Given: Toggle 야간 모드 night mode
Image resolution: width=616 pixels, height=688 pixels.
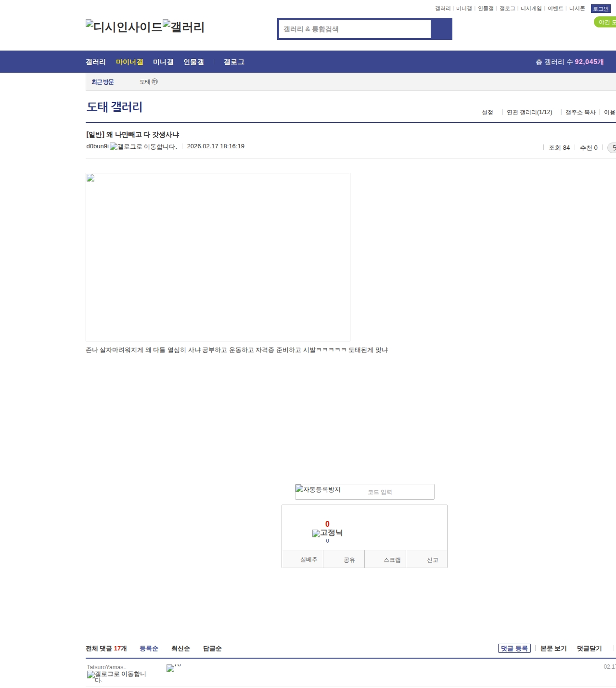Looking at the screenshot, I should pos(605,22).
